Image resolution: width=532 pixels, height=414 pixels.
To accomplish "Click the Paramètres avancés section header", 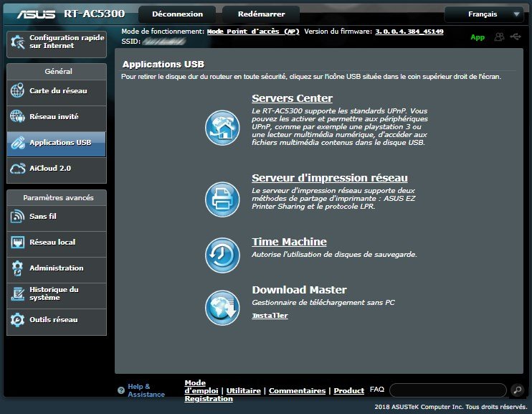I will pyautogui.click(x=58, y=197).
